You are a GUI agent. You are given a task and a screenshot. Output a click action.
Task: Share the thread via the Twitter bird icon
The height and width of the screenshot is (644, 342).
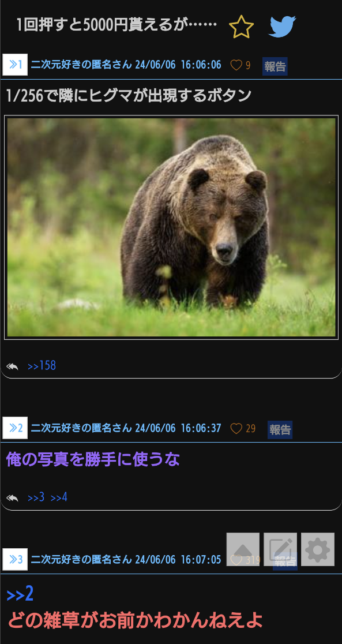tap(282, 27)
